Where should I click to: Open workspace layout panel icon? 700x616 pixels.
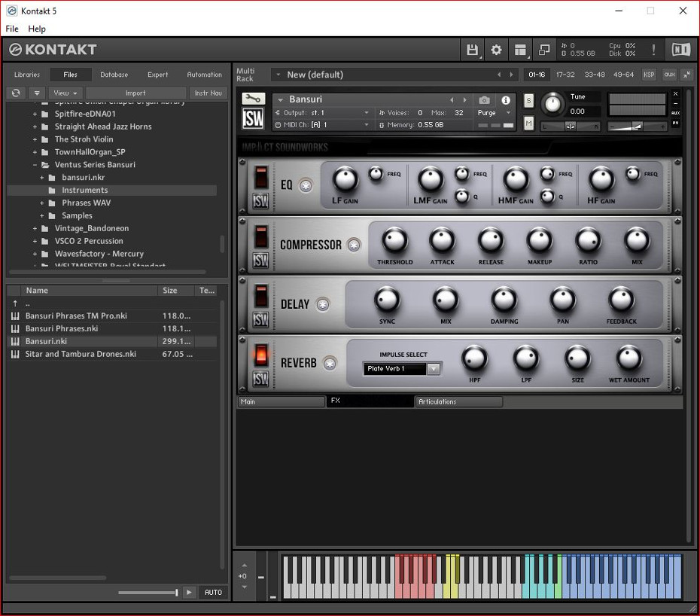(x=520, y=50)
